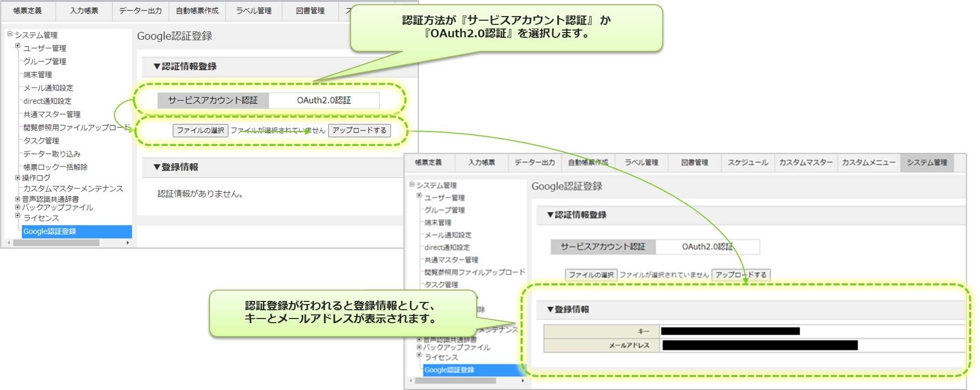Screen dimensions: 980x390
Task: Select グループ管理 in left window tree
Action: coord(45,61)
